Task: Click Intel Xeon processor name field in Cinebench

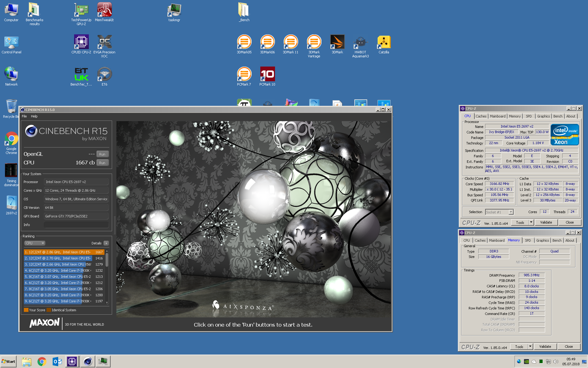Action: pyautogui.click(x=76, y=182)
